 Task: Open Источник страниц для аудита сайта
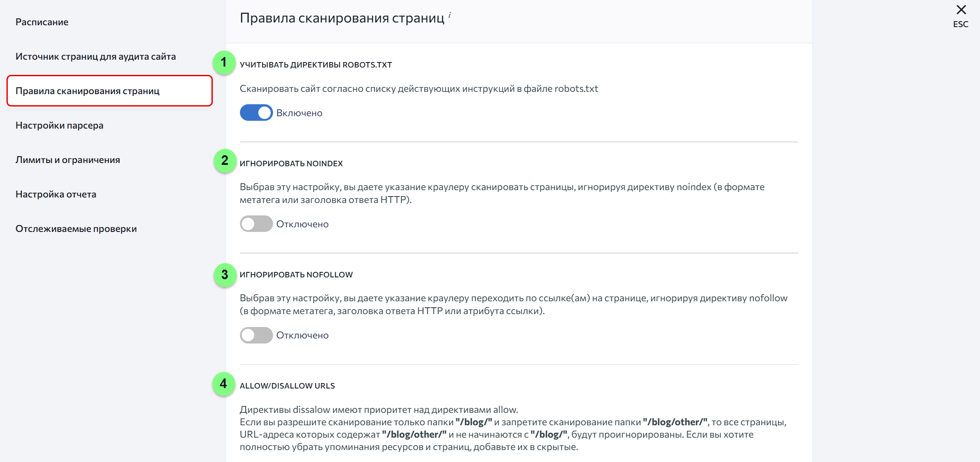tap(96, 56)
